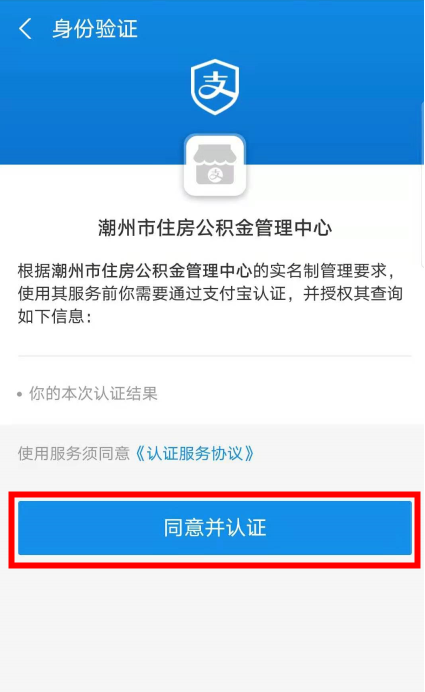Tap the back arrow in header

26,29
